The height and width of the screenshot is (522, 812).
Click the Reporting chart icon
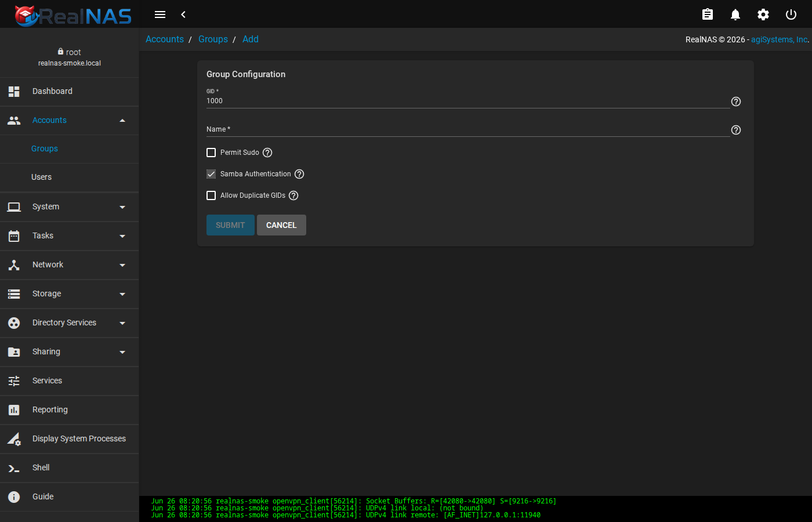click(x=14, y=410)
